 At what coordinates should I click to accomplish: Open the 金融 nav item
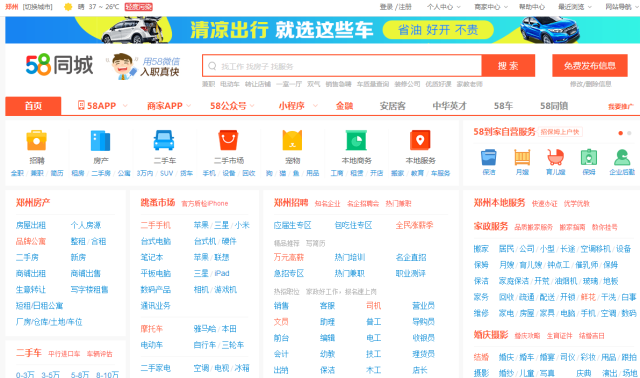[344, 106]
